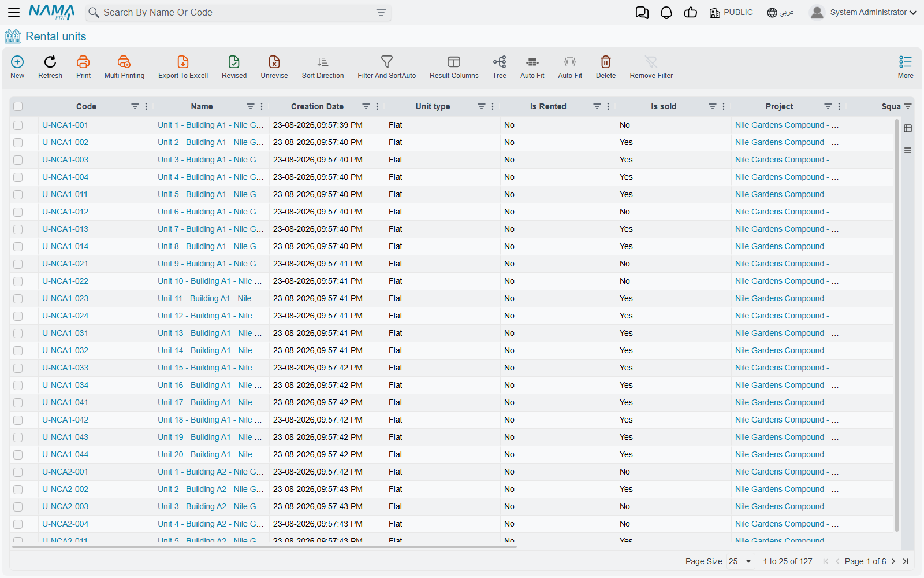Select checkbox for row U-NCA2-002
Screen dimensions: 924x578
pos(18,490)
